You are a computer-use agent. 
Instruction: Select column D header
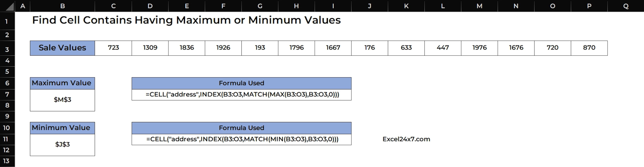coord(150,6)
